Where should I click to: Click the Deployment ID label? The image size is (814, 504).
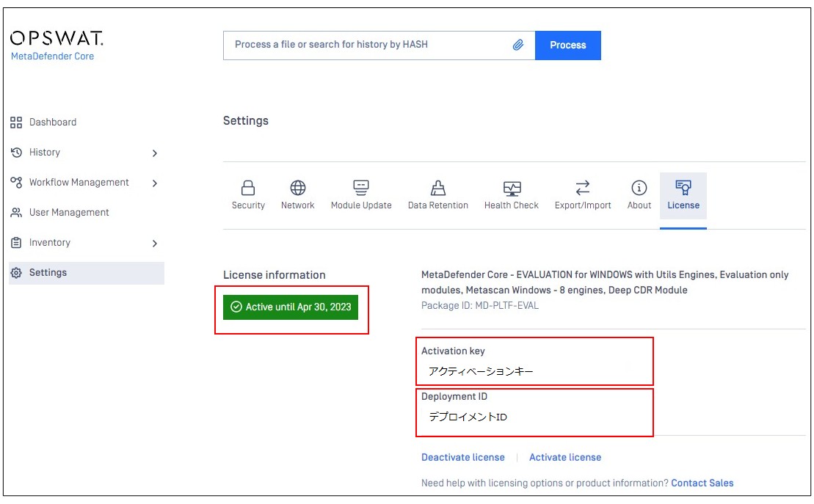[454, 397]
